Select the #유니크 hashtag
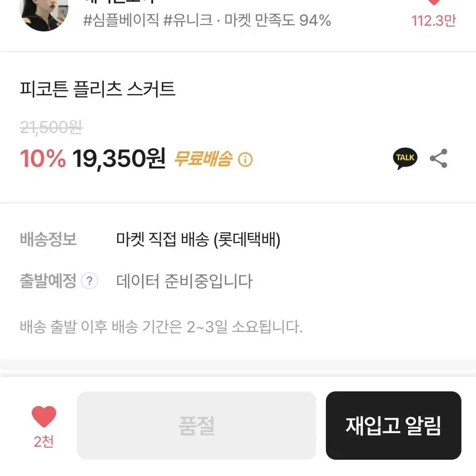This screenshot has height=476, width=476. pyautogui.click(x=188, y=20)
